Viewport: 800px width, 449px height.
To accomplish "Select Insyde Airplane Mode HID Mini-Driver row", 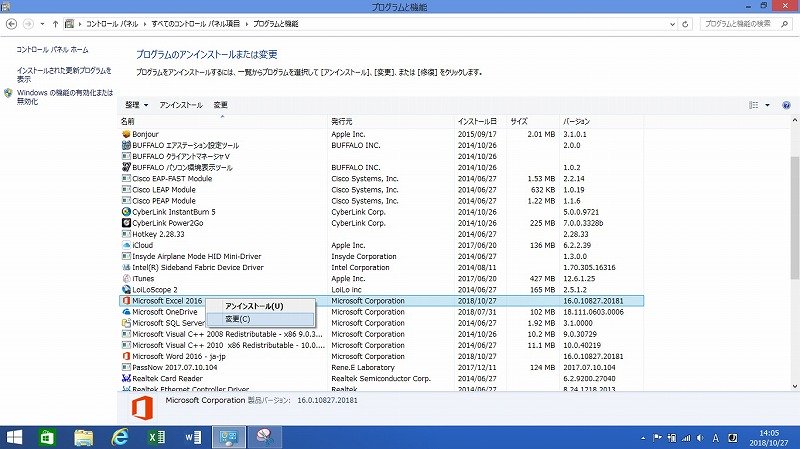I will (381, 256).
